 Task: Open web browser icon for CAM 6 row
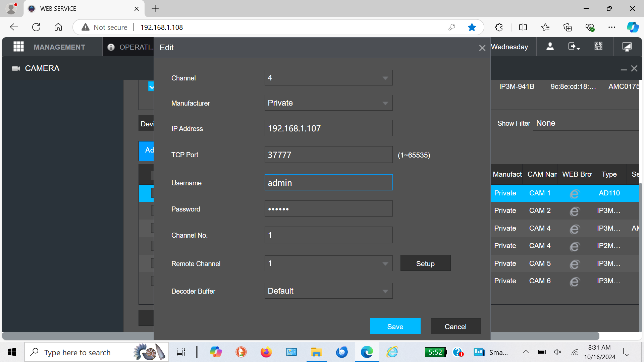(574, 282)
